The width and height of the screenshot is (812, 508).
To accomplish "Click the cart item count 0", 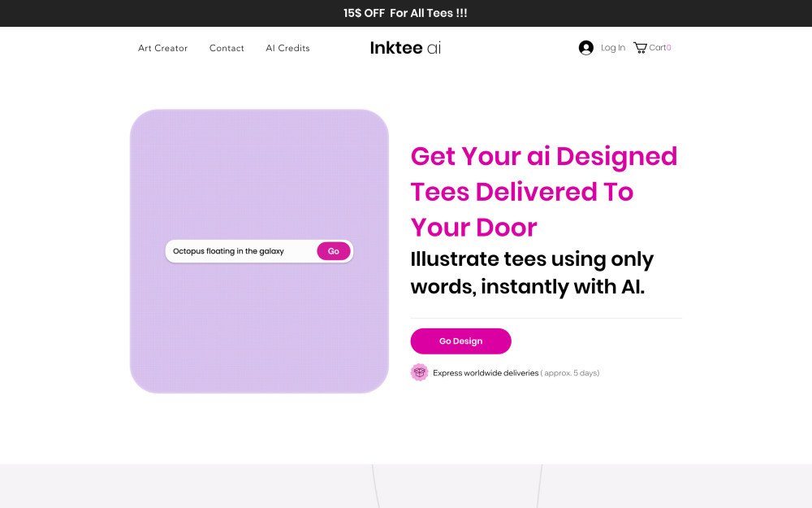I will pos(671,47).
